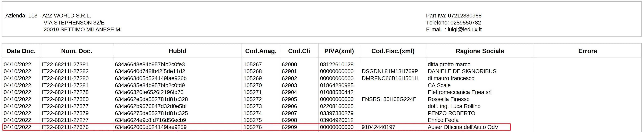The height and width of the screenshot is (132, 644).
Task: Click document number IT22-68211I-27381
Action: pos(65,64)
